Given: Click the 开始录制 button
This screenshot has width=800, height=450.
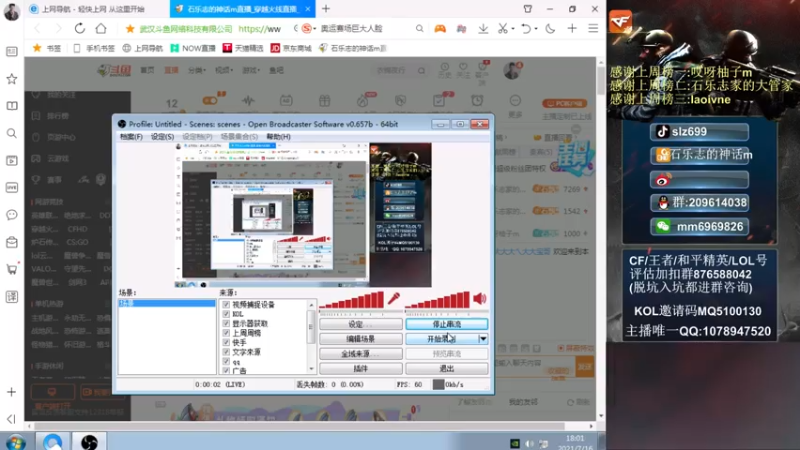Looking at the screenshot, I should (441, 339).
